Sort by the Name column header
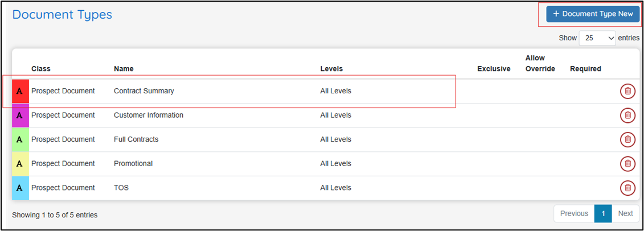The width and height of the screenshot is (644, 231). point(124,69)
